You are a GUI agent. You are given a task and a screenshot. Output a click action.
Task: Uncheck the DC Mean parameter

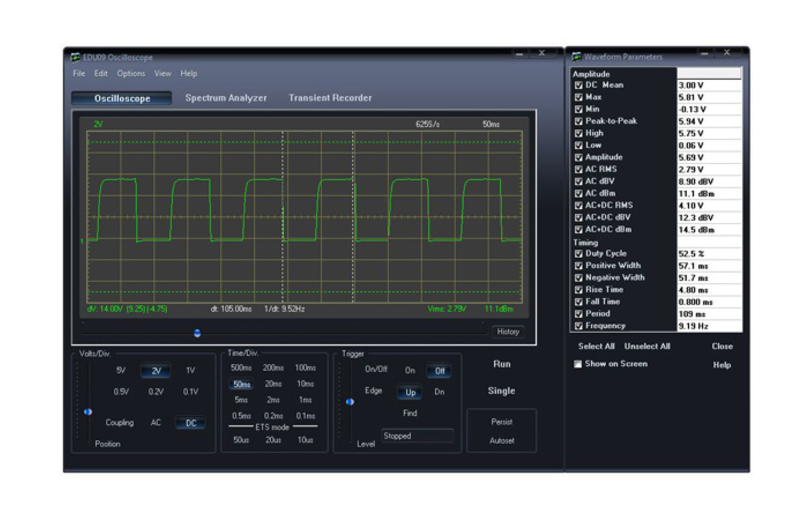[578, 85]
